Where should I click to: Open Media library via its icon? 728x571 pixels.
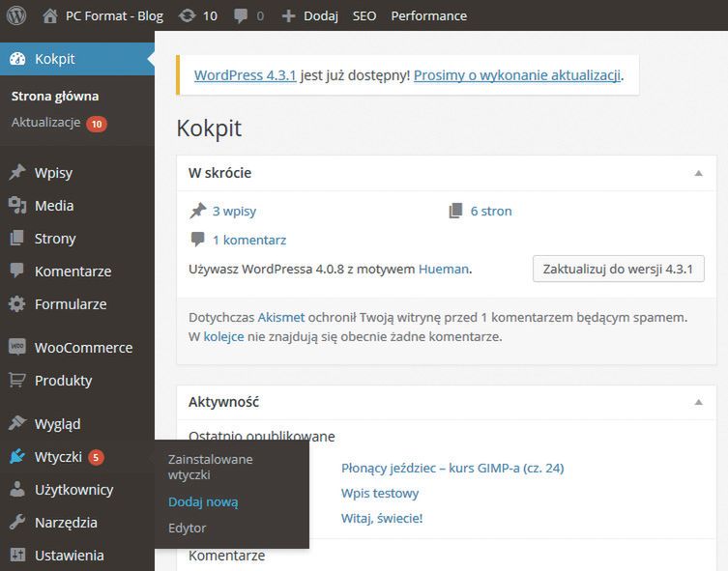click(16, 206)
